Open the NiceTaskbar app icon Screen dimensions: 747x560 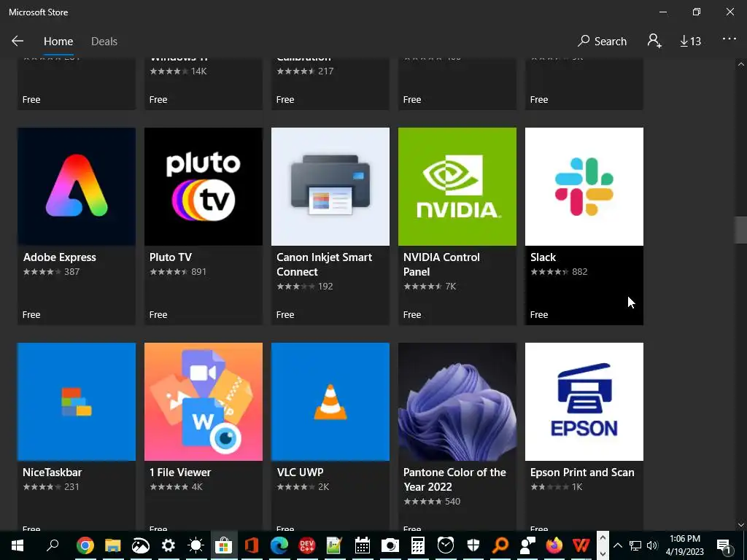76,402
